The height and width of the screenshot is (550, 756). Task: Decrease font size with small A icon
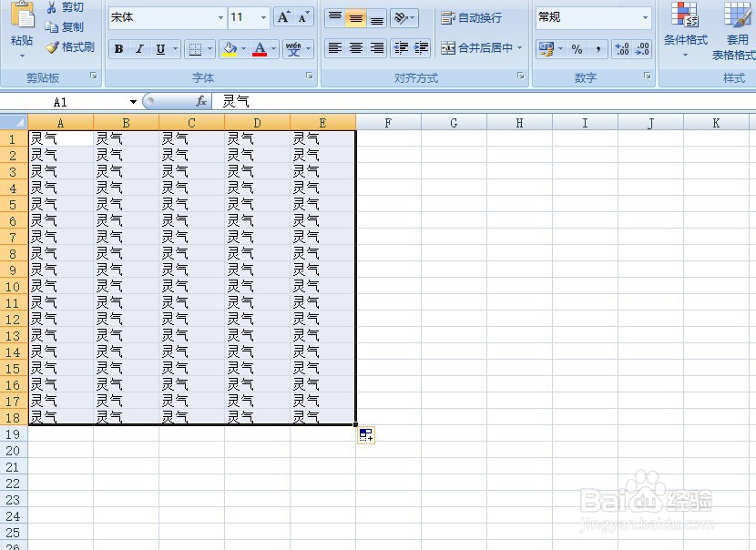(302, 18)
